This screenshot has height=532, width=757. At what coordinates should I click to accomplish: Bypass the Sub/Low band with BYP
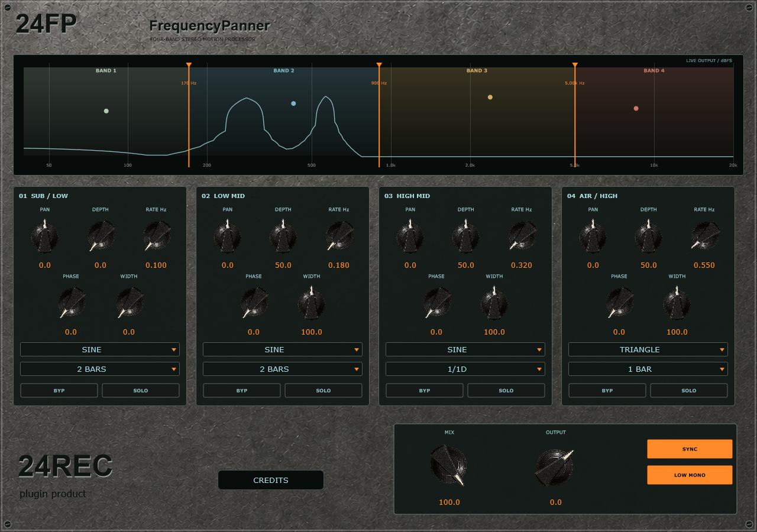click(x=59, y=391)
